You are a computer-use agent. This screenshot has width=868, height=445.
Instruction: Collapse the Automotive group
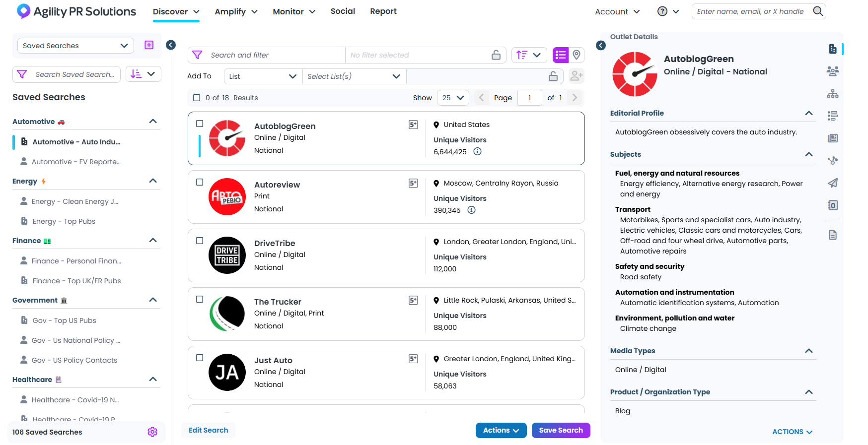click(153, 122)
